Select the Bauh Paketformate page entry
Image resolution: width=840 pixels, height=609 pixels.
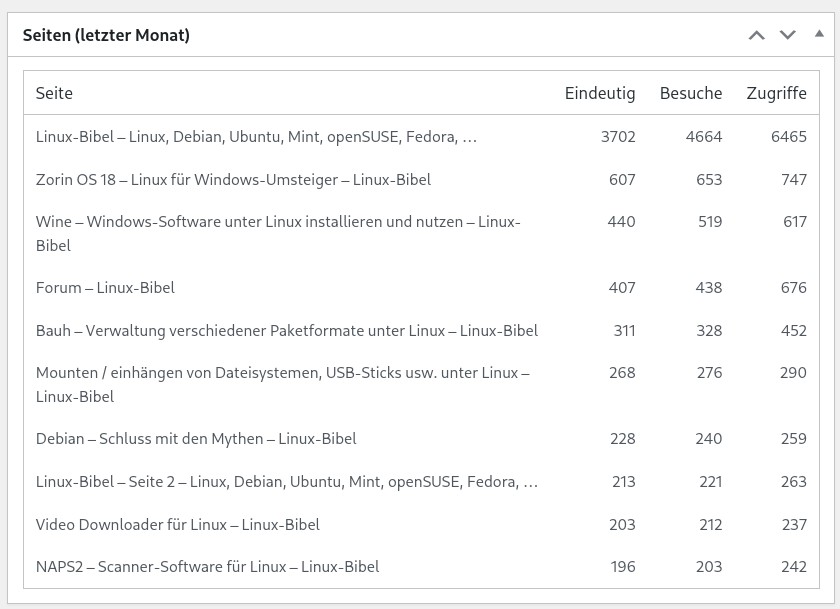click(x=287, y=331)
